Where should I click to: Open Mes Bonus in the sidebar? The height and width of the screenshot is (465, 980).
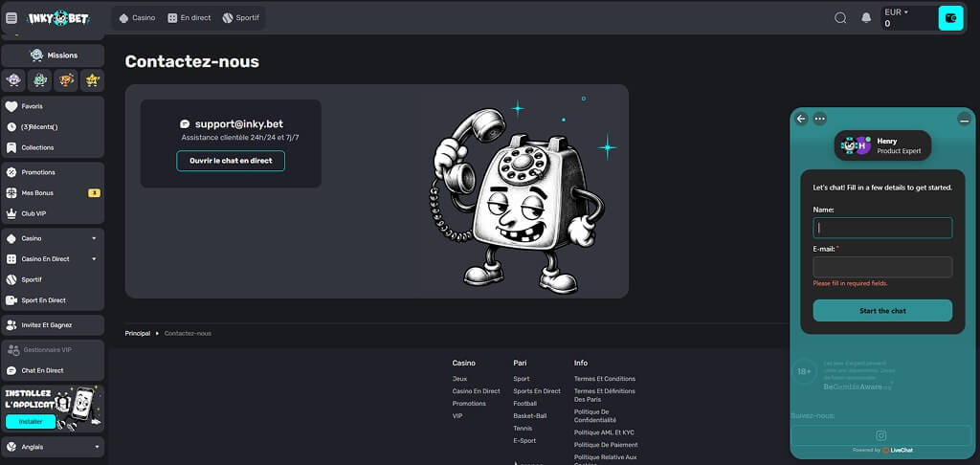click(53, 192)
